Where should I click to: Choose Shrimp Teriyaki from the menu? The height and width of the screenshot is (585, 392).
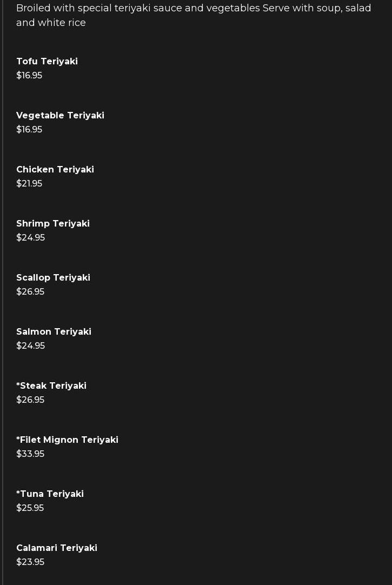(53, 224)
